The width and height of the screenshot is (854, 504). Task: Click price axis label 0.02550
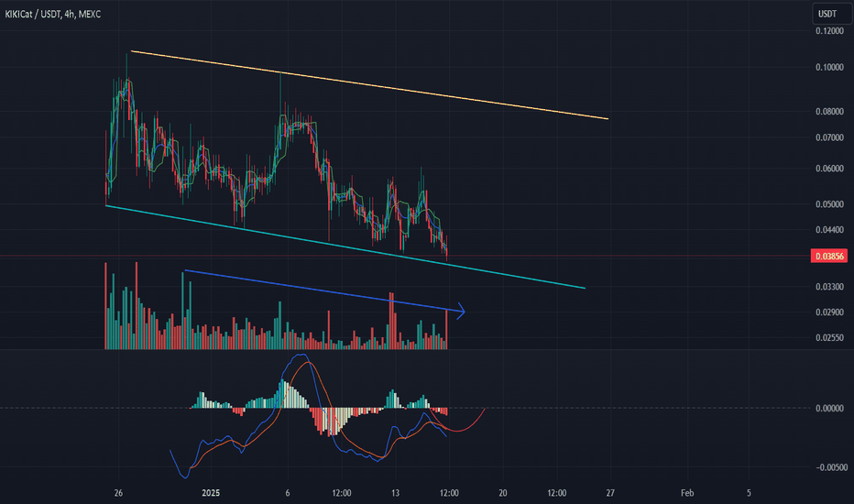829,337
